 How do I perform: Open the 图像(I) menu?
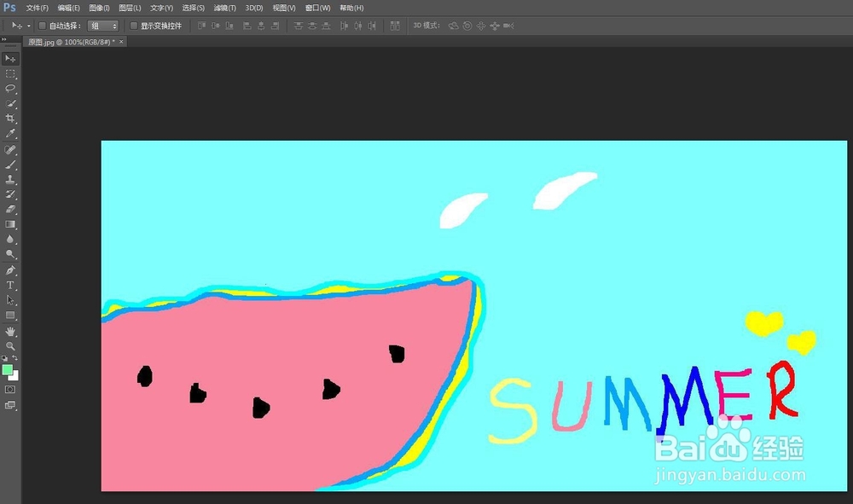[99, 9]
